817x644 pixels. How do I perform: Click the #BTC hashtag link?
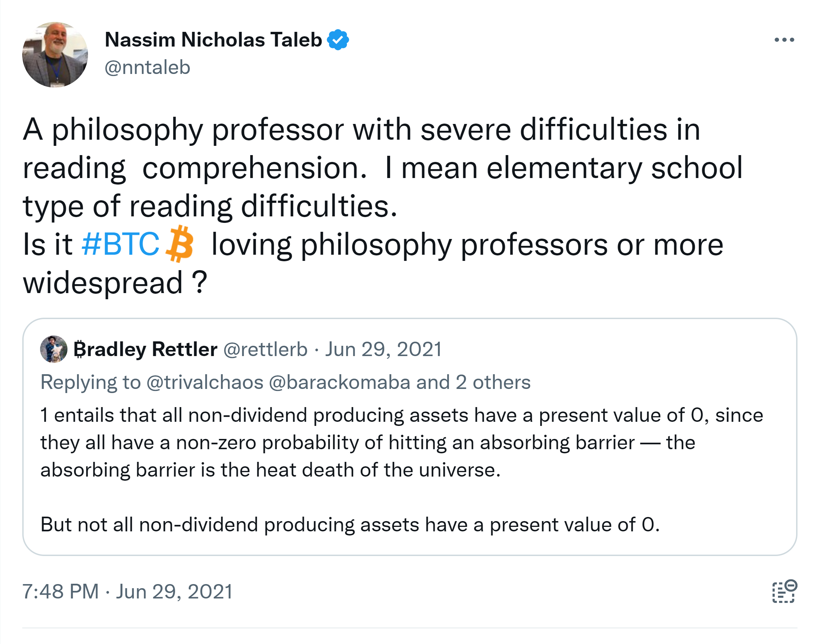click(120, 244)
